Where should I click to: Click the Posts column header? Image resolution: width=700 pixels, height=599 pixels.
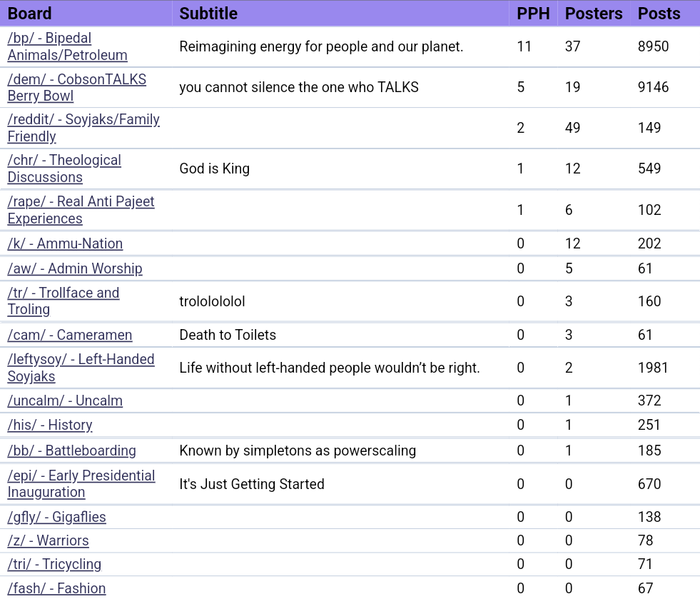pos(659,14)
